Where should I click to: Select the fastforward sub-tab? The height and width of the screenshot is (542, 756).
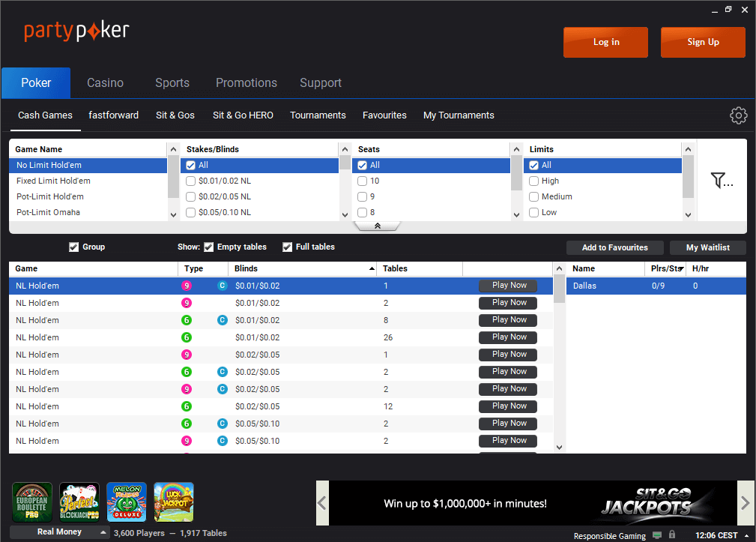coord(113,115)
